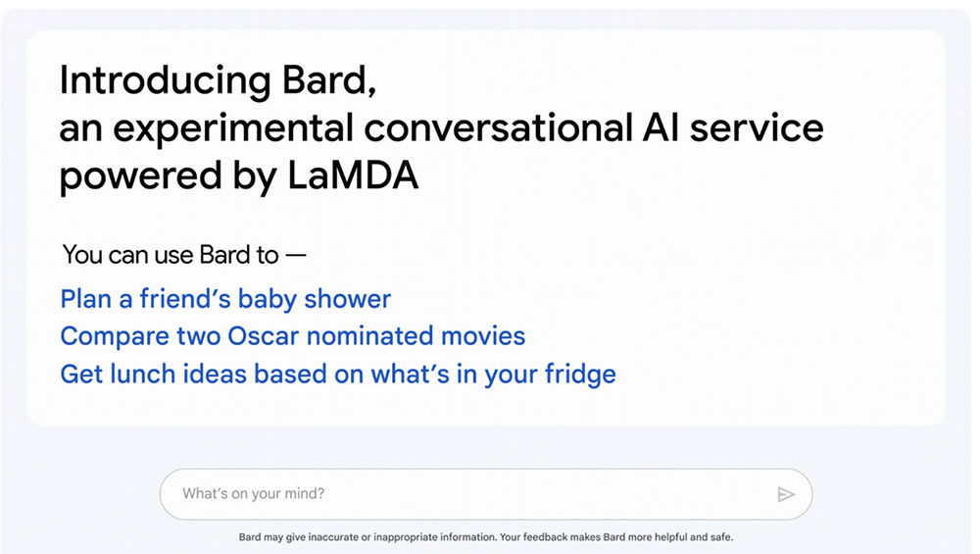Select "Compare two Oscar nominated movies" suggestion
Image resolution: width=980 pixels, height=554 pixels.
[x=293, y=336]
